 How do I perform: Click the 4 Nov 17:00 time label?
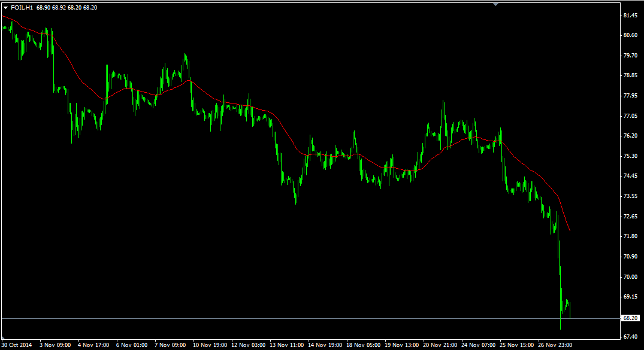pyautogui.click(x=93, y=345)
